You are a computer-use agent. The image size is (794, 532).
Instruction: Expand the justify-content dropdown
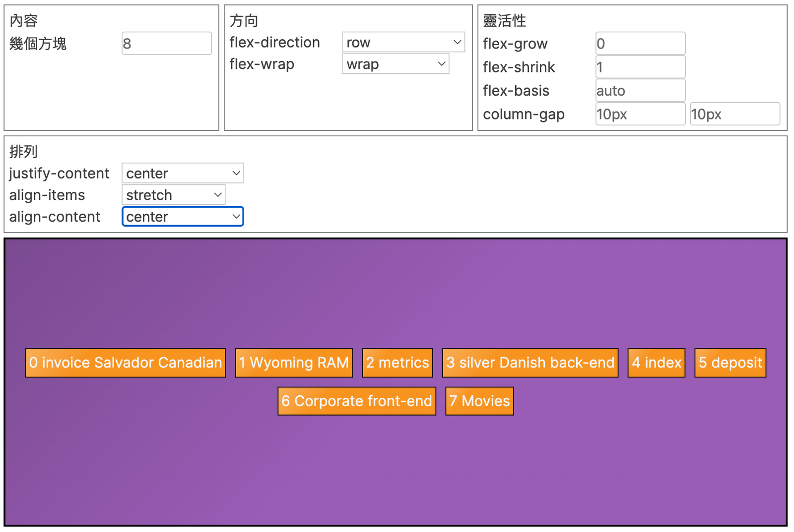coord(182,173)
